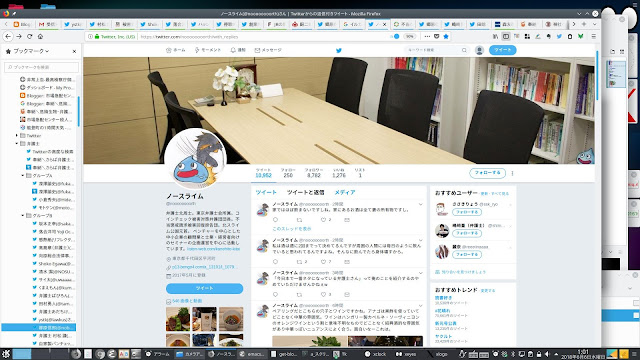Collapse the 弁護士 bookmarks folder
The height and width of the screenshot is (360, 640).
click(x=17, y=144)
